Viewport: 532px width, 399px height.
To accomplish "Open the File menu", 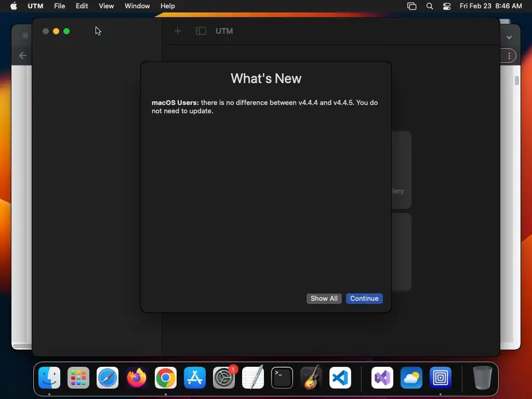I will point(59,6).
